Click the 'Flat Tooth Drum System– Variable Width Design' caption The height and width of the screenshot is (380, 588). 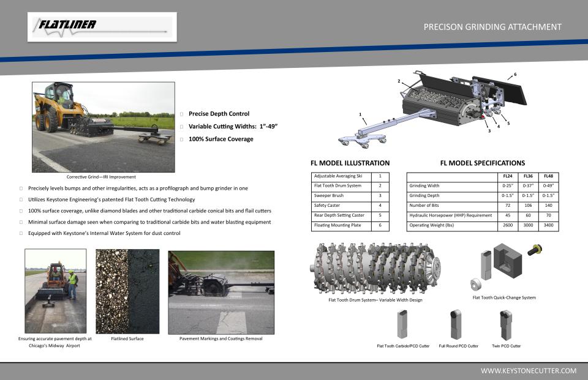pos(375,300)
